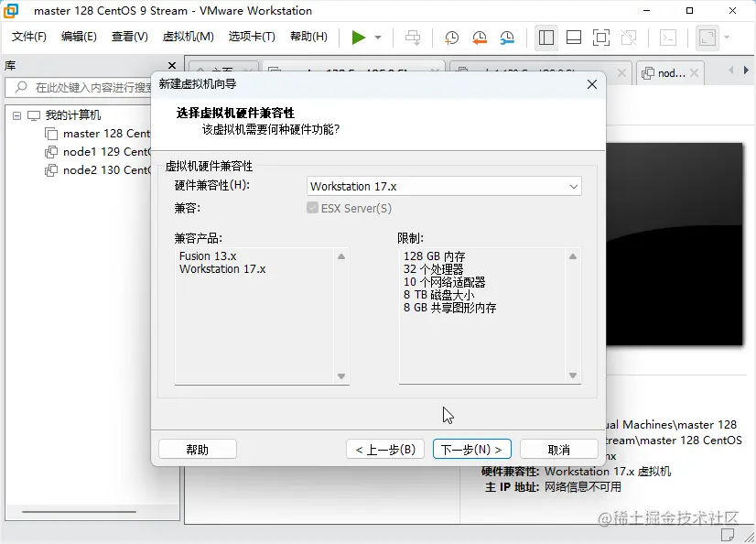Click the 下一步(N) button
The image size is (756, 544).
(x=471, y=449)
